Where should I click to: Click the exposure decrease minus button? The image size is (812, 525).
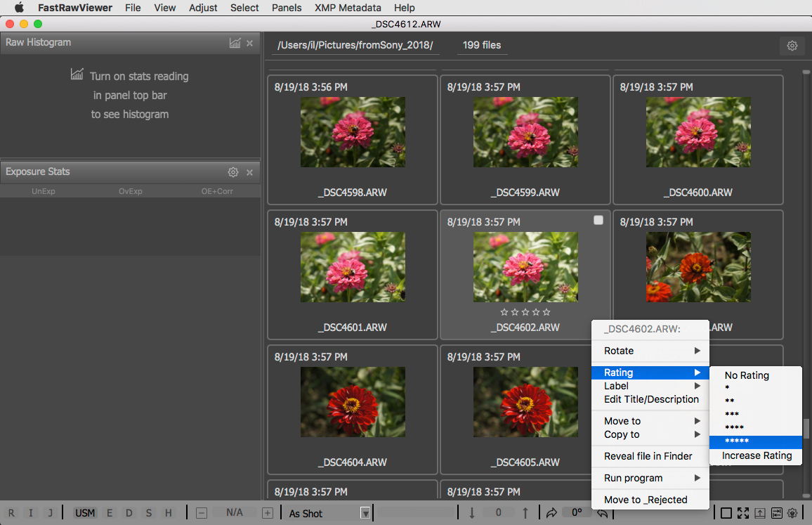click(x=202, y=513)
